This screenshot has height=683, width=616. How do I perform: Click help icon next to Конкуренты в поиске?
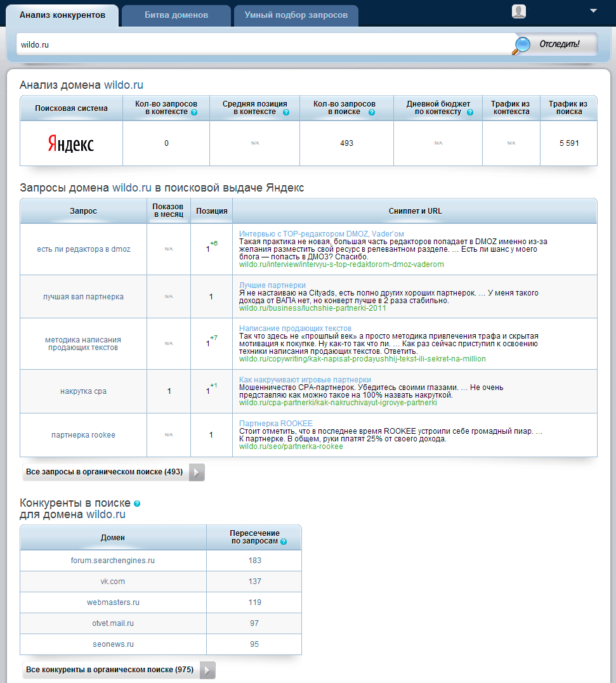pyautogui.click(x=137, y=504)
